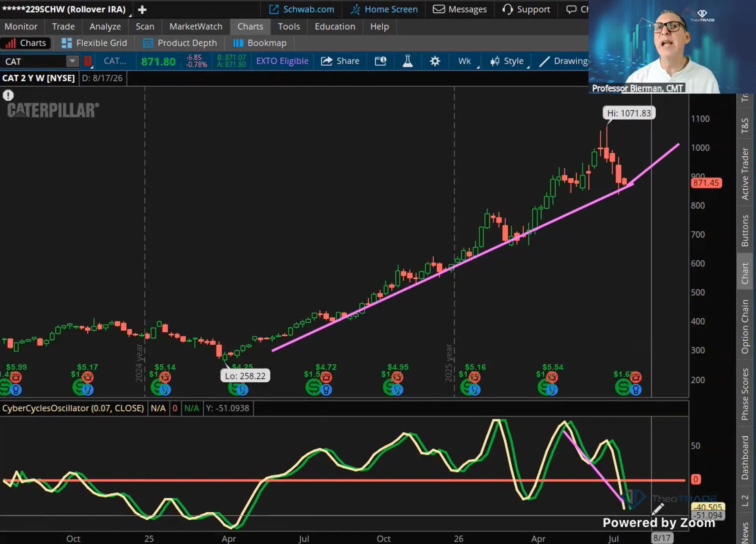Click the lightbulb icon under the $5.17 earnings
Screen dimensions: 756x544
tap(87, 390)
